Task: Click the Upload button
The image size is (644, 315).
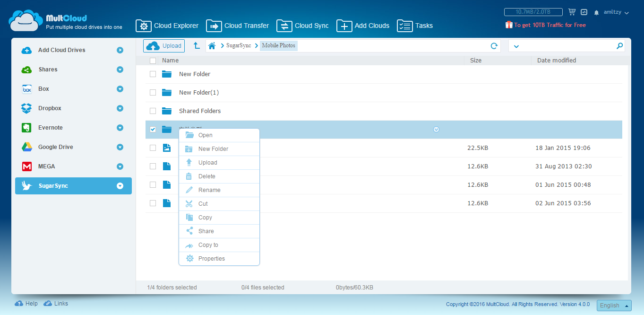Action: point(164,46)
